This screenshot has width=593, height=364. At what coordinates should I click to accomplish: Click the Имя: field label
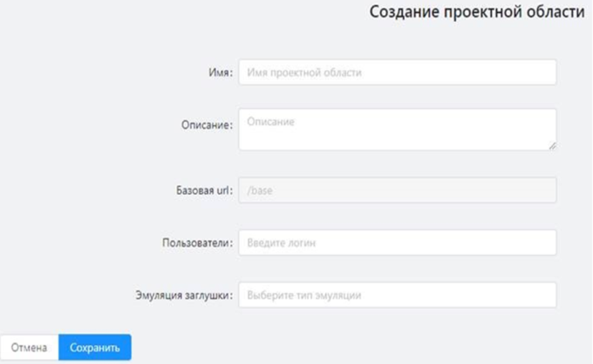[x=221, y=72]
